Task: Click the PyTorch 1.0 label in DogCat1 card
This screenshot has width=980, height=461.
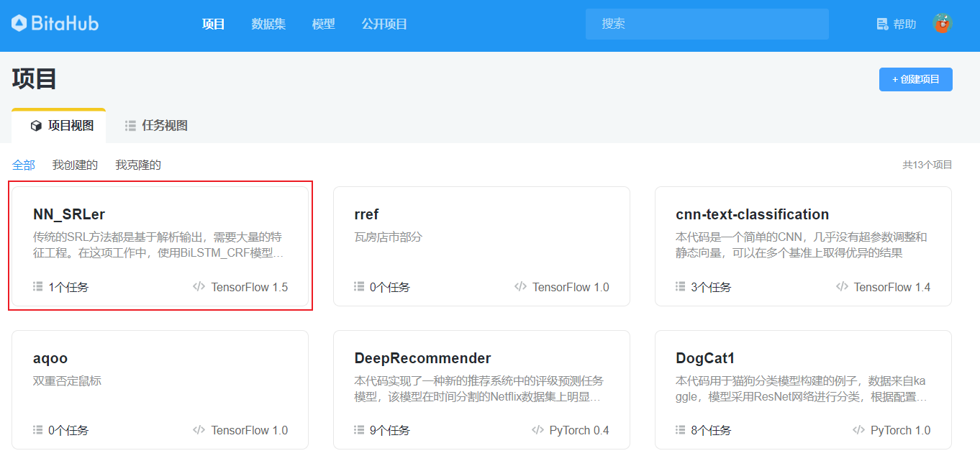Action: [x=900, y=430]
